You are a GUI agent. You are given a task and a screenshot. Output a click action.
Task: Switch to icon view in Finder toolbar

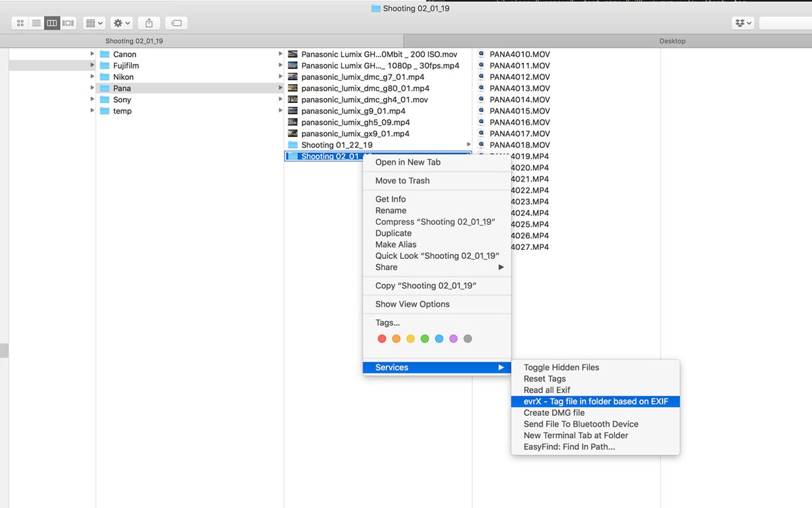20,23
